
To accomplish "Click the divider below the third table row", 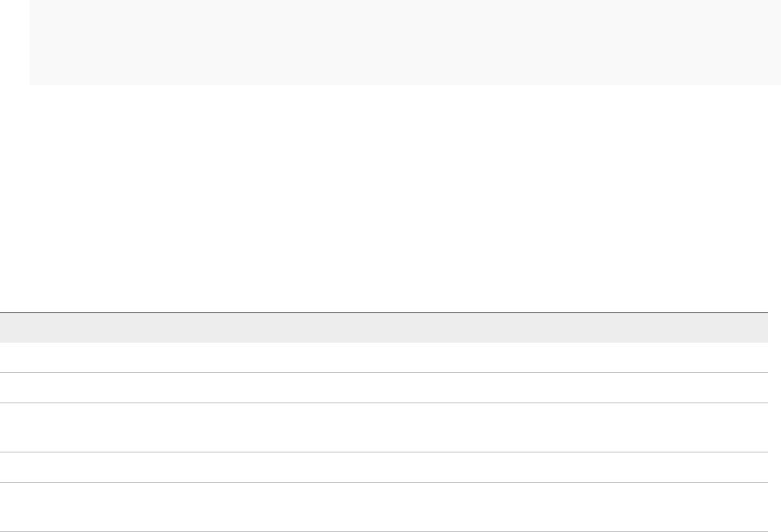I will click(383, 452).
